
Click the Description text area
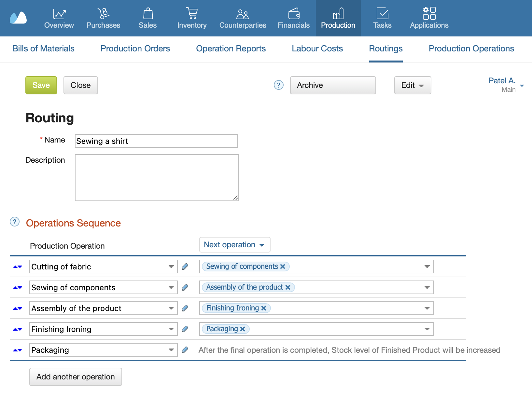pos(157,178)
